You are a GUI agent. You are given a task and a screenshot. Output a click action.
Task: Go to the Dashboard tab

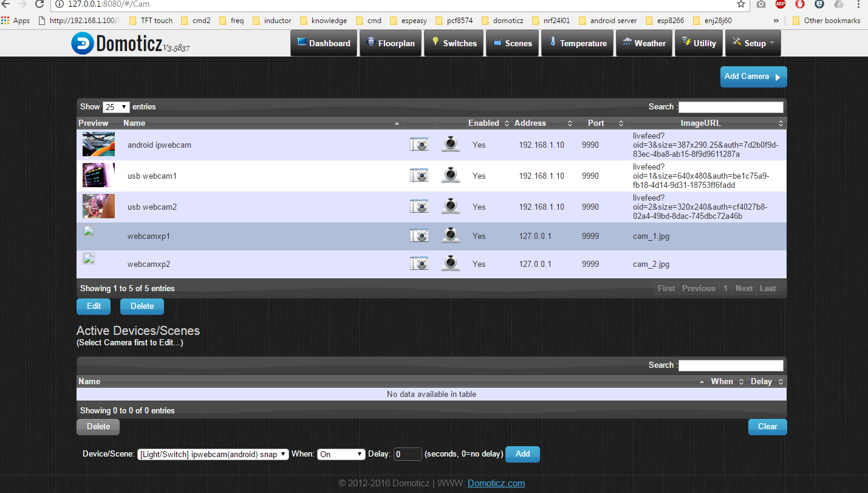(x=324, y=43)
